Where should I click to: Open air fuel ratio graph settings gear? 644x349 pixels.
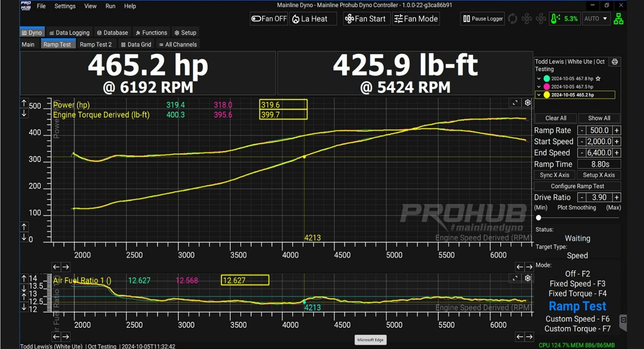tap(528, 278)
